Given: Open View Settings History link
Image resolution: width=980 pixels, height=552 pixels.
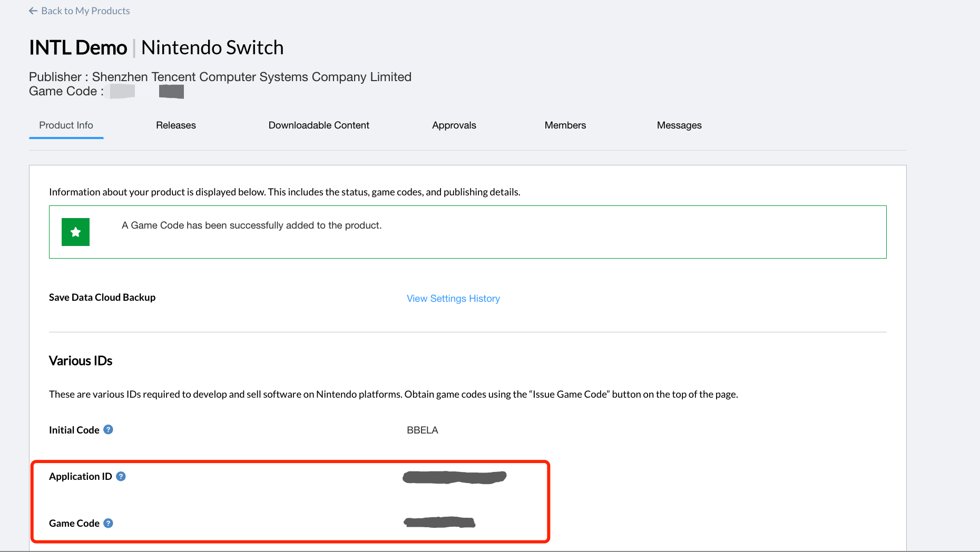Looking at the screenshot, I should coord(453,299).
